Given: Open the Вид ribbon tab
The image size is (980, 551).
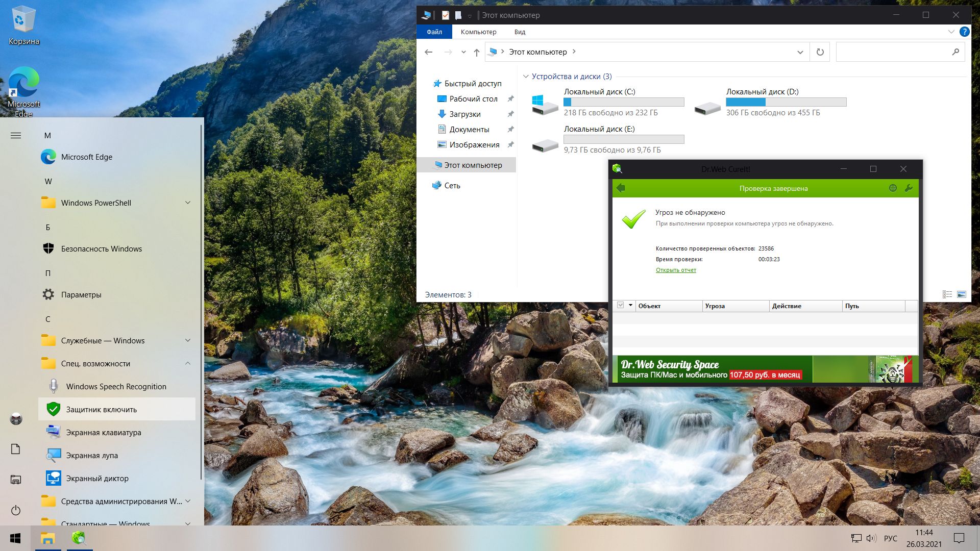Looking at the screenshot, I should [x=520, y=32].
